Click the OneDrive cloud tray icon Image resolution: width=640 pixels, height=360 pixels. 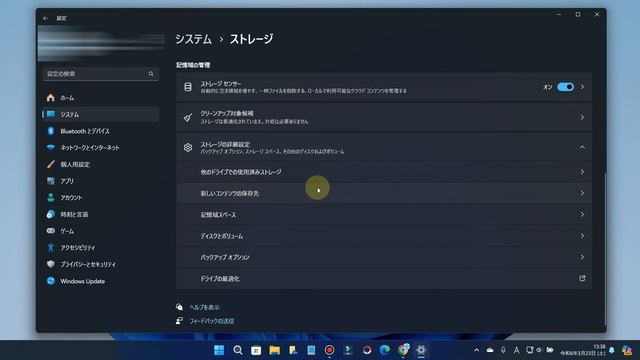pos(490,350)
